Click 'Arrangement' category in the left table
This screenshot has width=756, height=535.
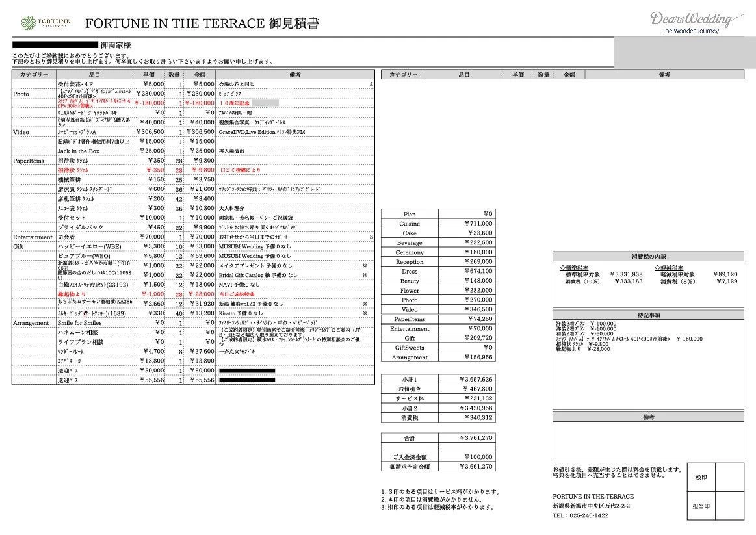[x=31, y=323]
